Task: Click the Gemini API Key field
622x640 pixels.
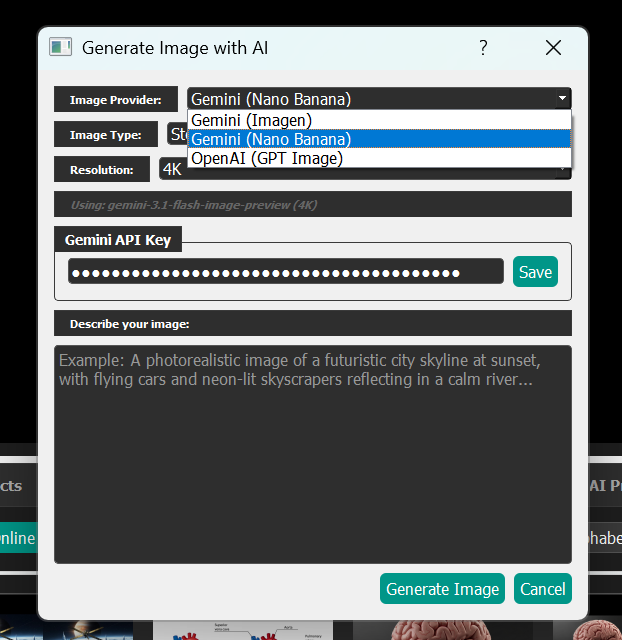Action: (x=286, y=271)
